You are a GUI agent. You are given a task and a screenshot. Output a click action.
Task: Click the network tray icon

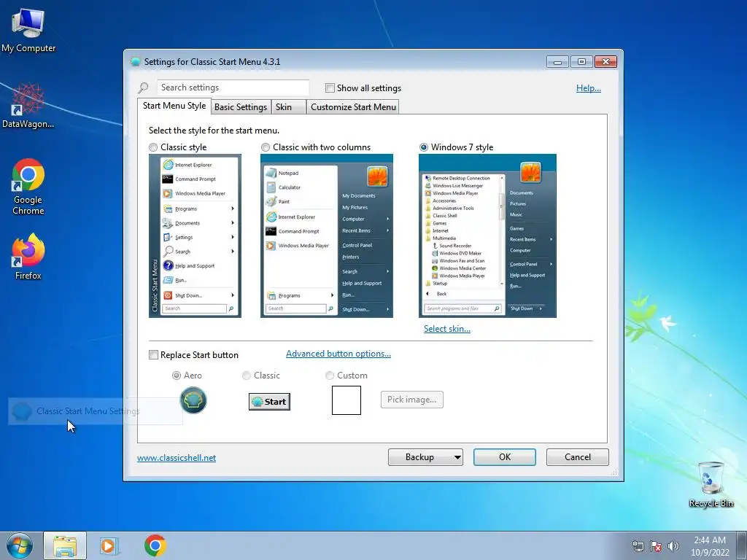[x=638, y=546]
